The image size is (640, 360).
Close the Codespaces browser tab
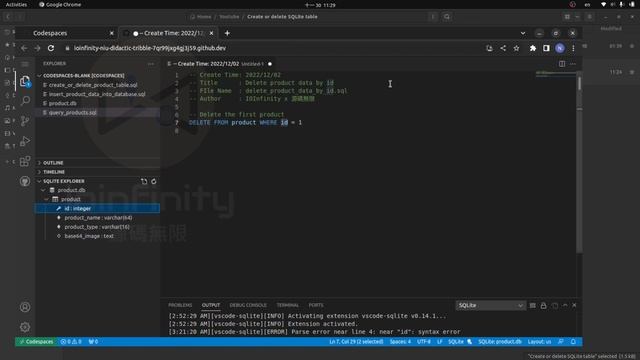tap(111, 33)
